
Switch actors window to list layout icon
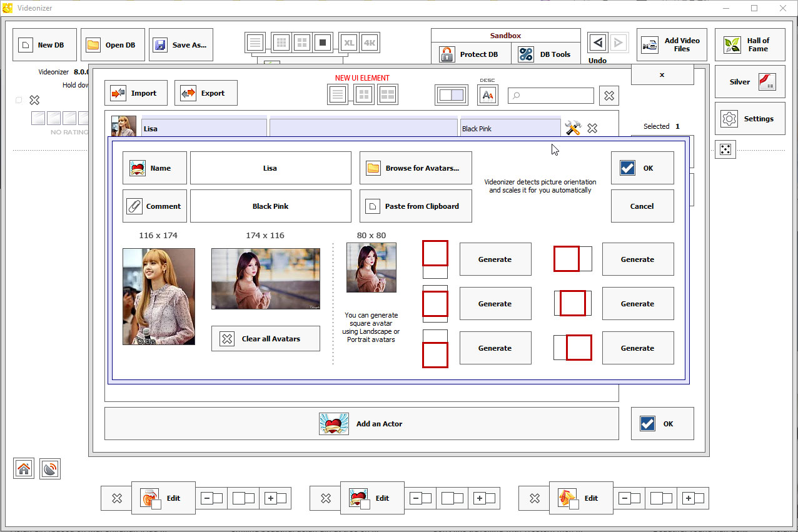[338, 94]
